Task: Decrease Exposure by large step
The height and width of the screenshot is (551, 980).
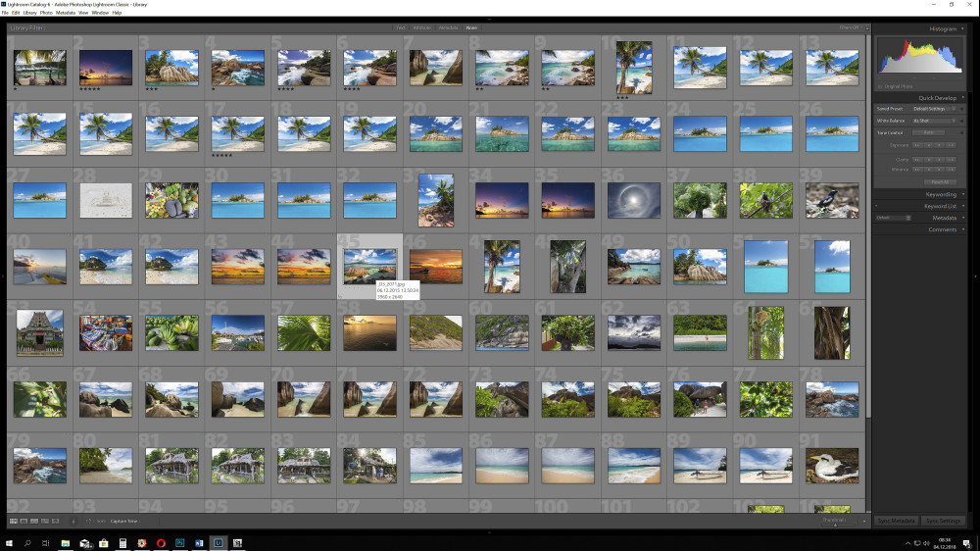Action: click(917, 145)
